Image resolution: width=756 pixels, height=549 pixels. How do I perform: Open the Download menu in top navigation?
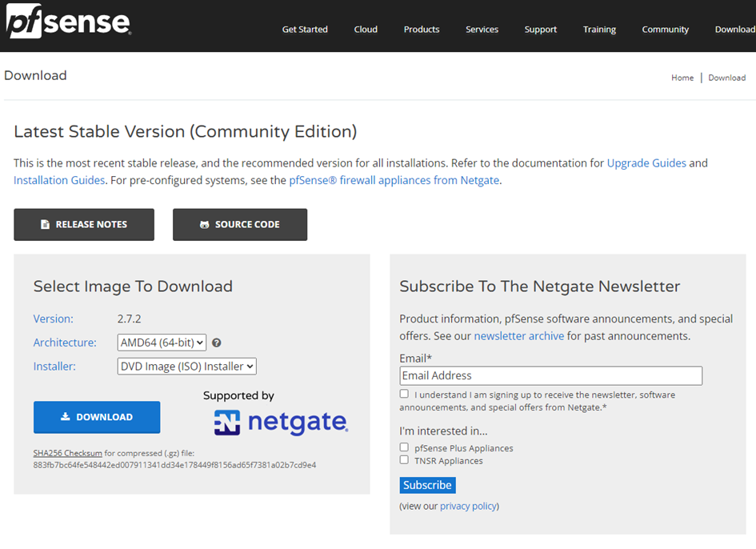[x=734, y=30]
